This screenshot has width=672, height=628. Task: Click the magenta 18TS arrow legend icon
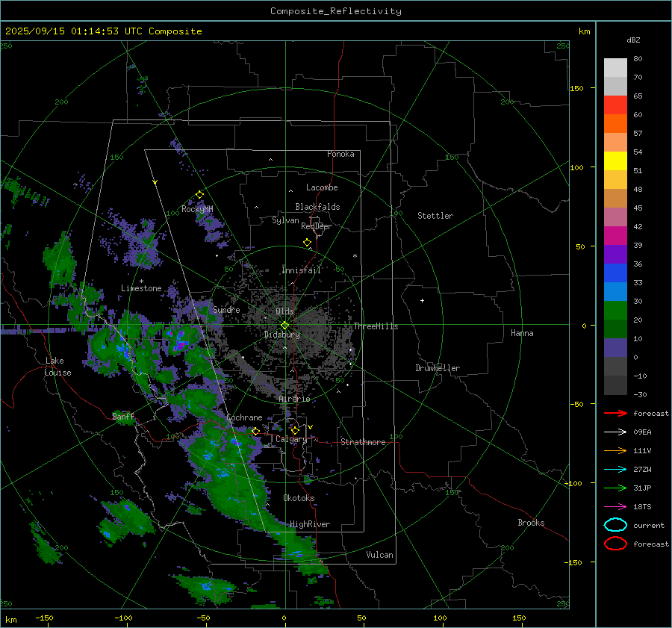point(615,507)
